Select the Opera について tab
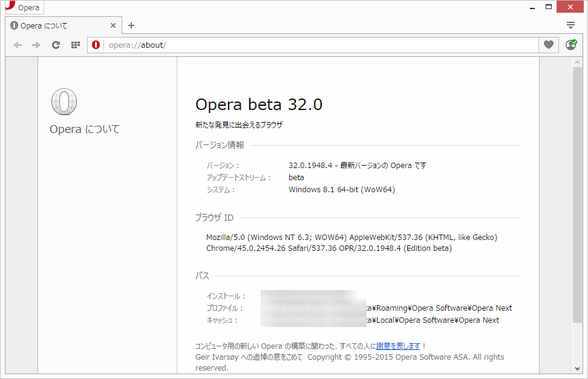The height and width of the screenshot is (379, 588). click(57, 25)
